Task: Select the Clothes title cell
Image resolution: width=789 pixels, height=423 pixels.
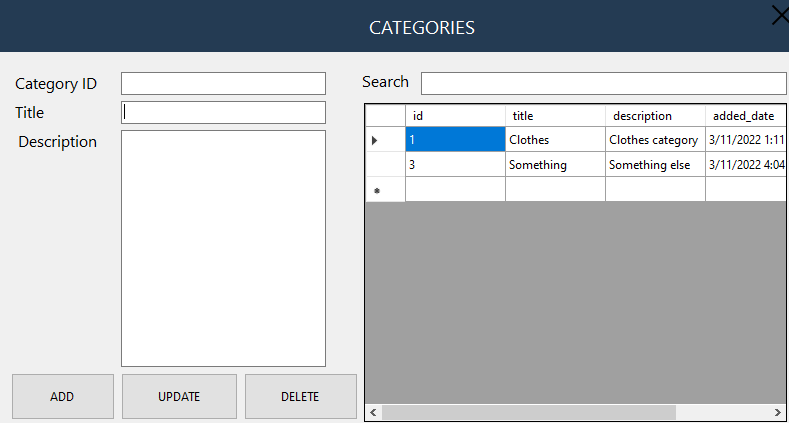Action: [555, 140]
